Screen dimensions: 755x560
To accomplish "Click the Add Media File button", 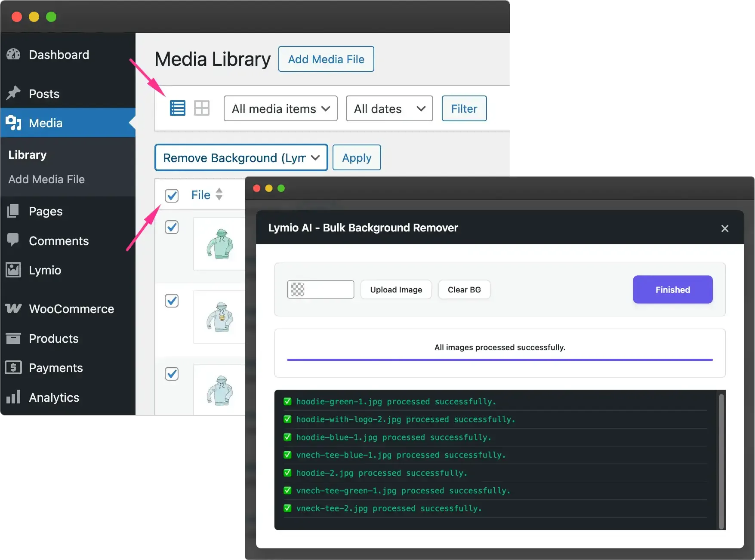I will click(x=326, y=59).
